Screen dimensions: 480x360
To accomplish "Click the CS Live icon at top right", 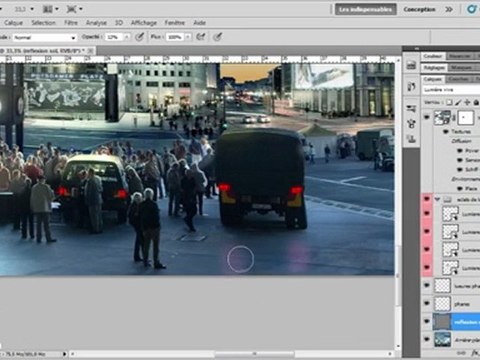I will pos(471,9).
